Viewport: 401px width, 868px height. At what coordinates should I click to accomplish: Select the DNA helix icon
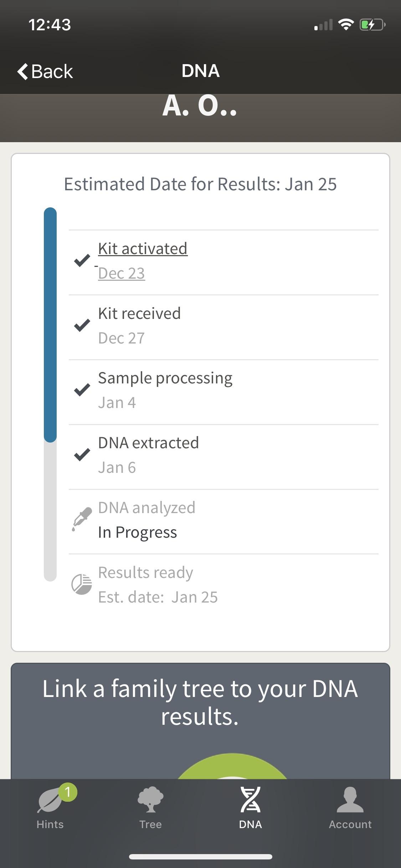[x=251, y=799]
